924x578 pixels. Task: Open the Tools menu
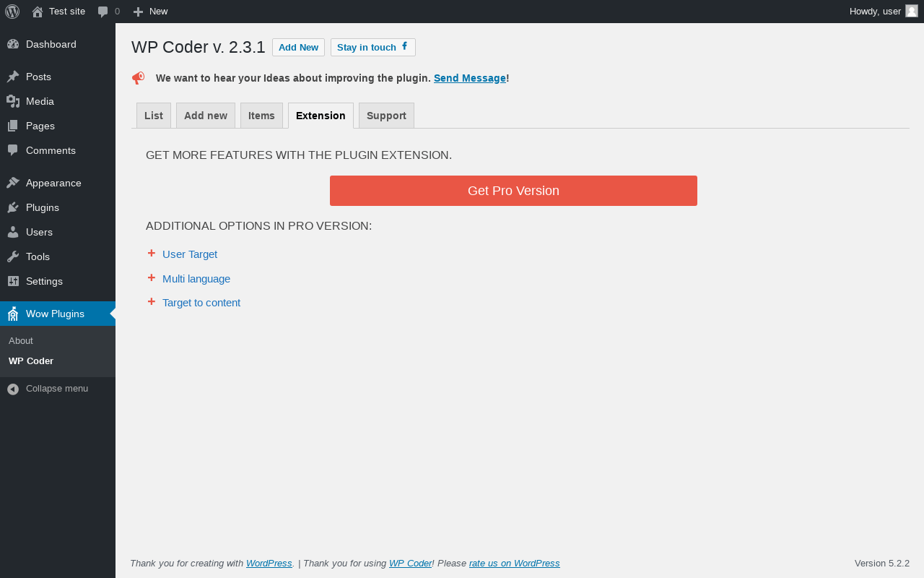[x=58, y=256]
